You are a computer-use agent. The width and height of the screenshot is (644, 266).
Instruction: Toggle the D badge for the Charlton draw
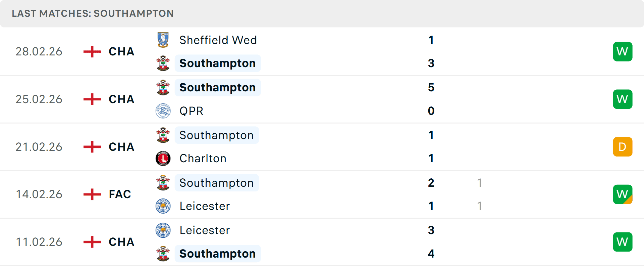pyautogui.click(x=623, y=147)
